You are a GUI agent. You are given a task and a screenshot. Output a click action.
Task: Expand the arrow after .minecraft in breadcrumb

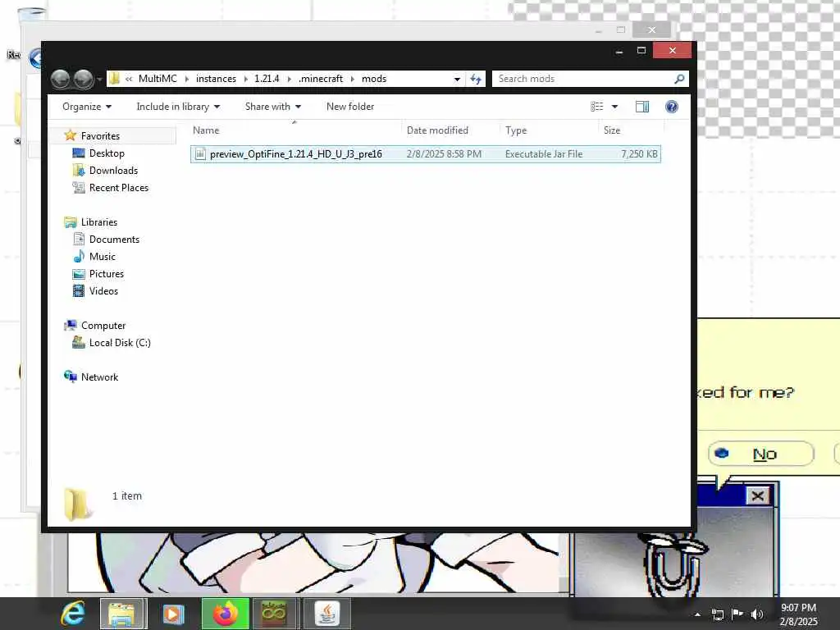coord(353,80)
